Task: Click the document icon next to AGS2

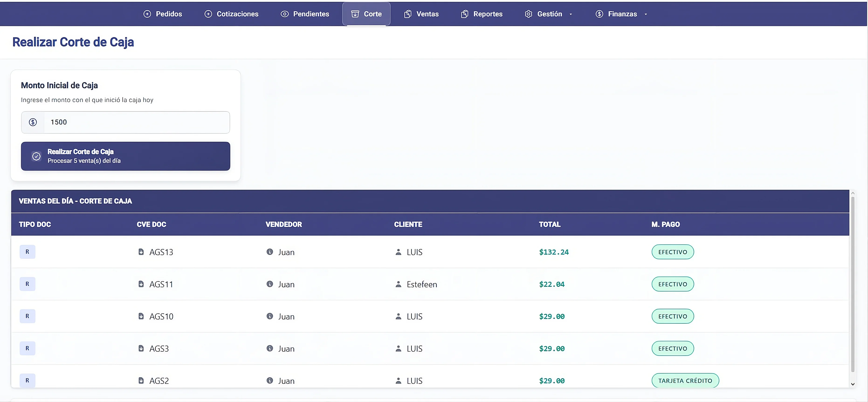Action: coord(141,381)
